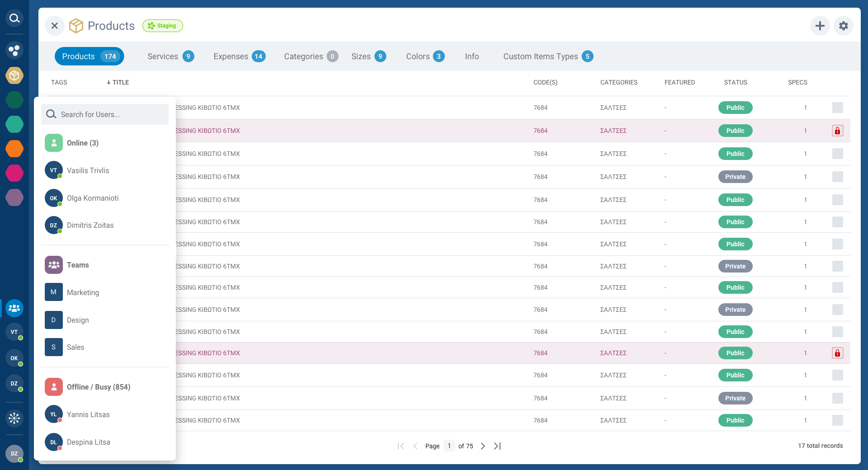
Task: Jump to the last page arrow
Action: pyautogui.click(x=497, y=446)
